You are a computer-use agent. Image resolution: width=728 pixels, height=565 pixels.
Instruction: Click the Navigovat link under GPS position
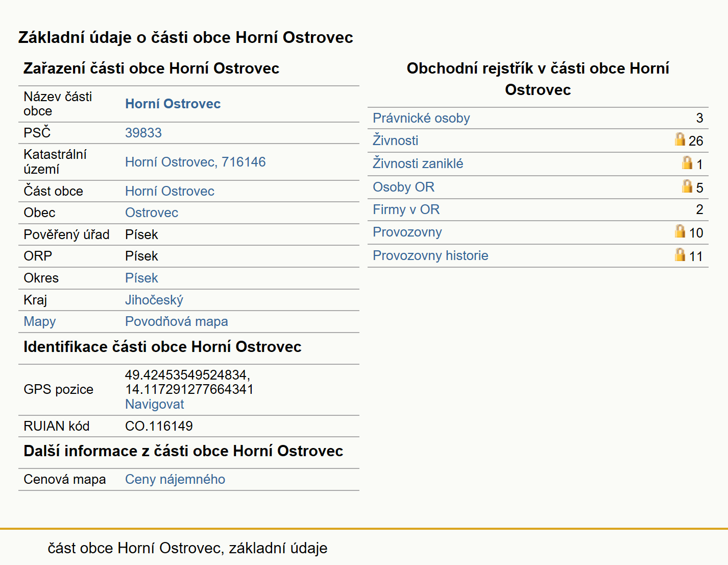click(155, 404)
